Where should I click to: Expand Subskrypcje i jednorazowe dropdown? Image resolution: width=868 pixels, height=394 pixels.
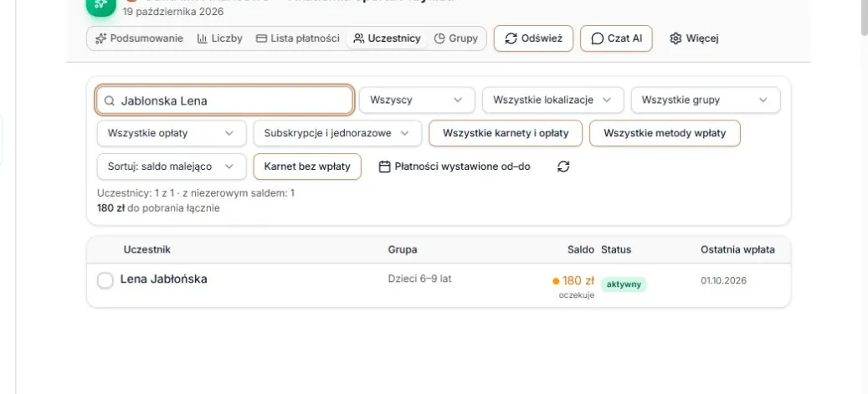pos(337,133)
